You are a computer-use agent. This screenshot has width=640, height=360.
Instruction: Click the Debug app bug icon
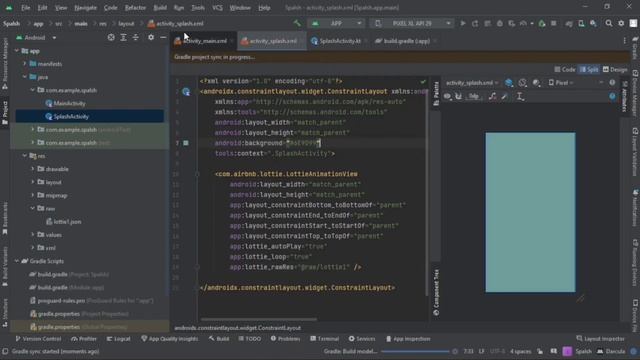click(x=500, y=24)
